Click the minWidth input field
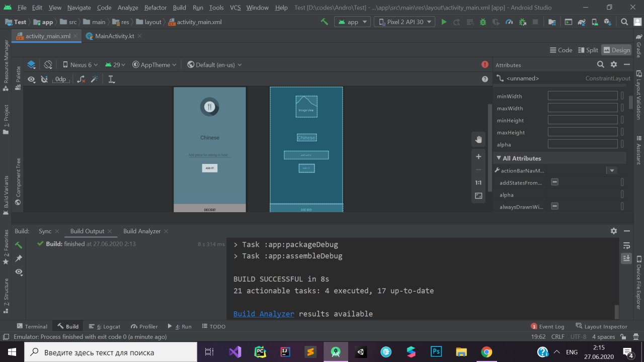This screenshot has width=644, height=362. coord(582,96)
